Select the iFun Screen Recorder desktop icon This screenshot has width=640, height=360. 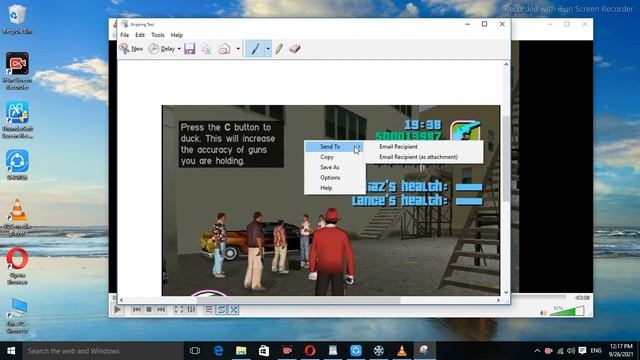point(17,70)
